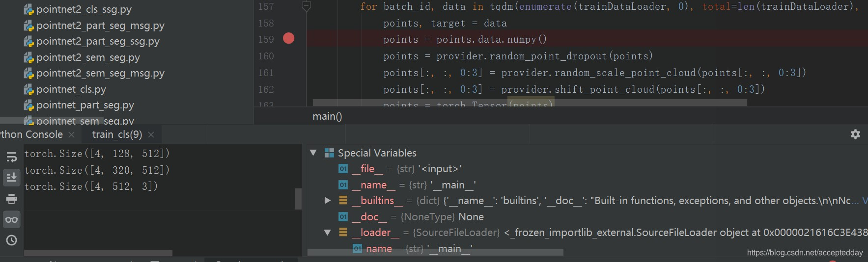This screenshot has width=868, height=262.
Task: Open pointnet_cls.py in project tree
Action: (x=71, y=89)
